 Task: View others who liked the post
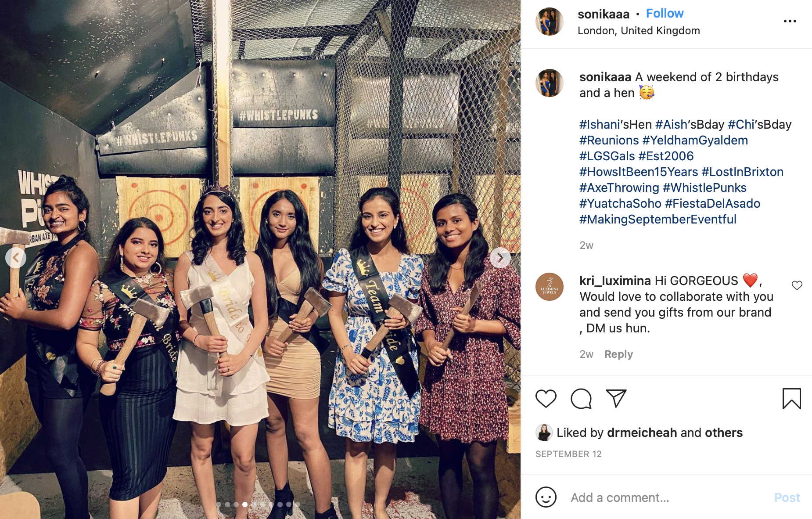[723, 433]
